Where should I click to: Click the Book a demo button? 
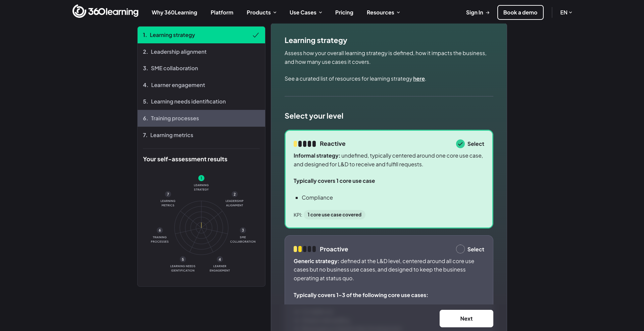point(520,12)
